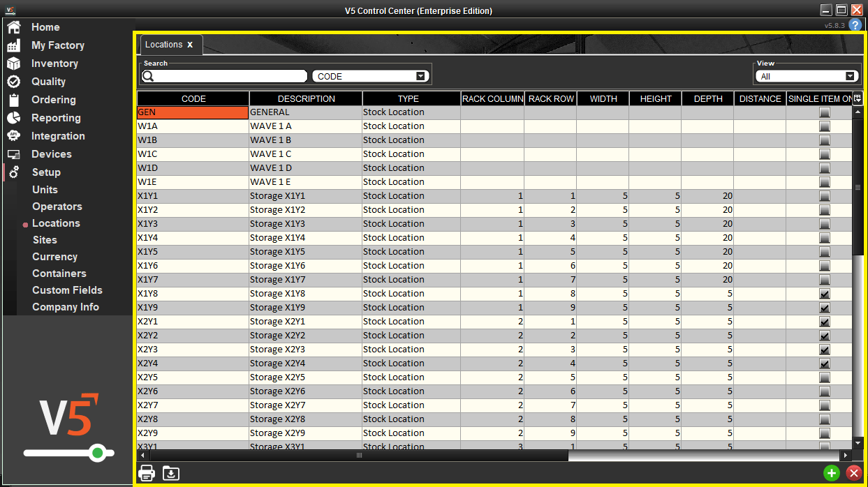
Task: Sort by the DESCRIPTION column header
Action: (306, 98)
